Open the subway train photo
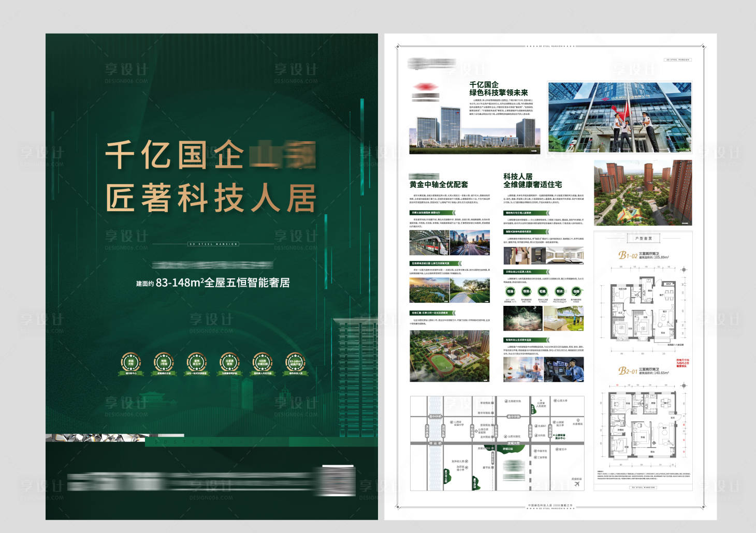 coord(429,243)
